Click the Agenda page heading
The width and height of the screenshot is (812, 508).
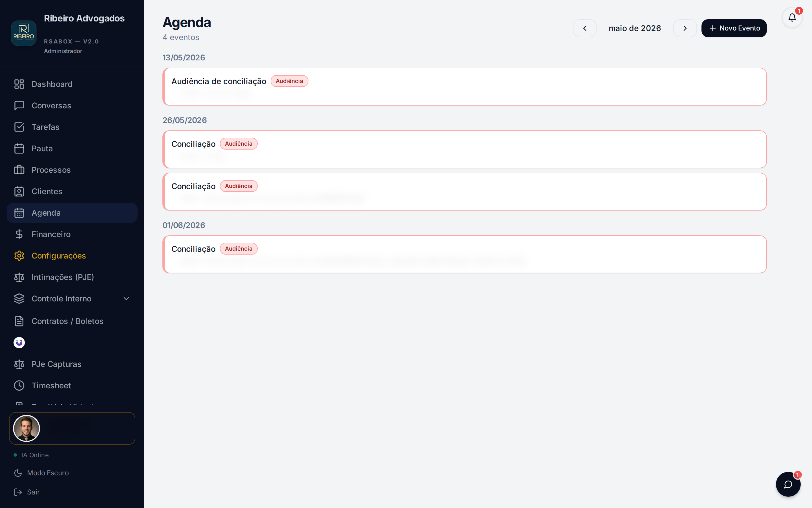click(187, 23)
